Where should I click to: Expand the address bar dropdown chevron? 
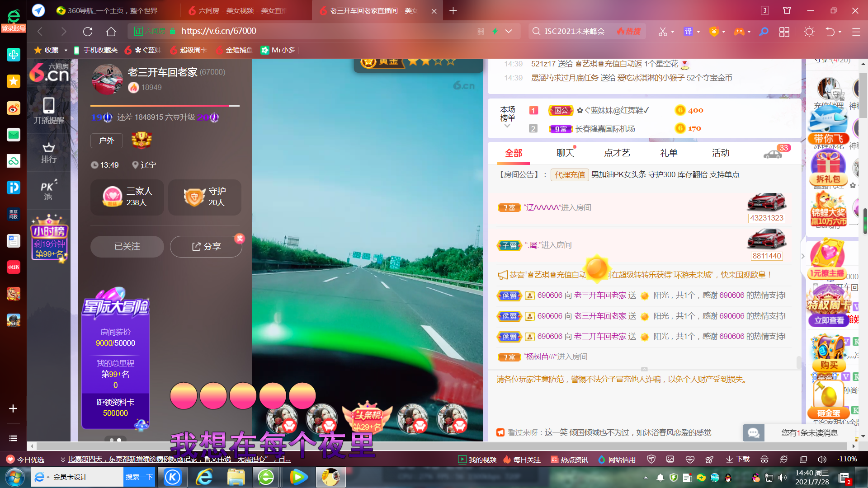[x=509, y=31]
